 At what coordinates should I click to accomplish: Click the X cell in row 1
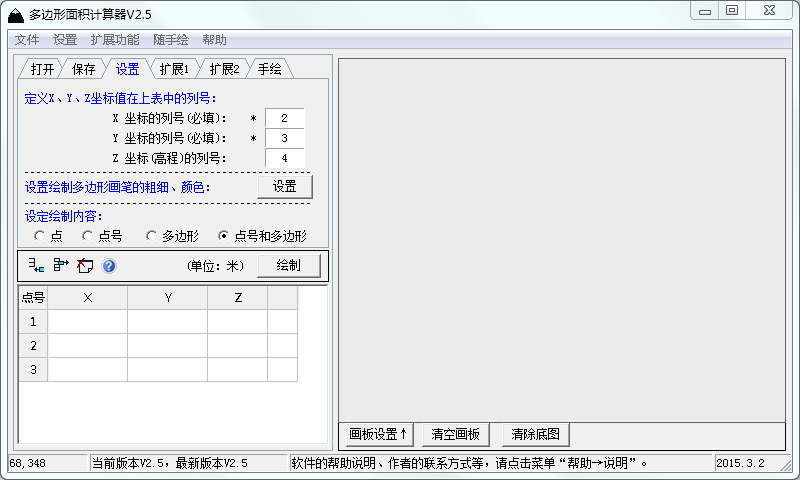88,322
